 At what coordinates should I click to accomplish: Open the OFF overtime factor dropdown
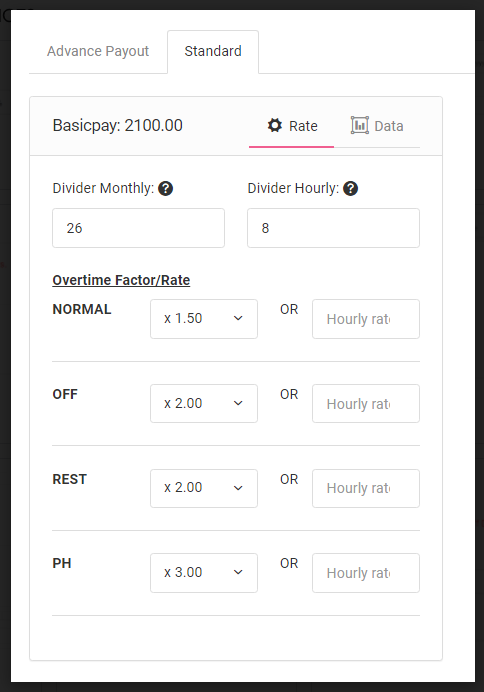(x=204, y=403)
